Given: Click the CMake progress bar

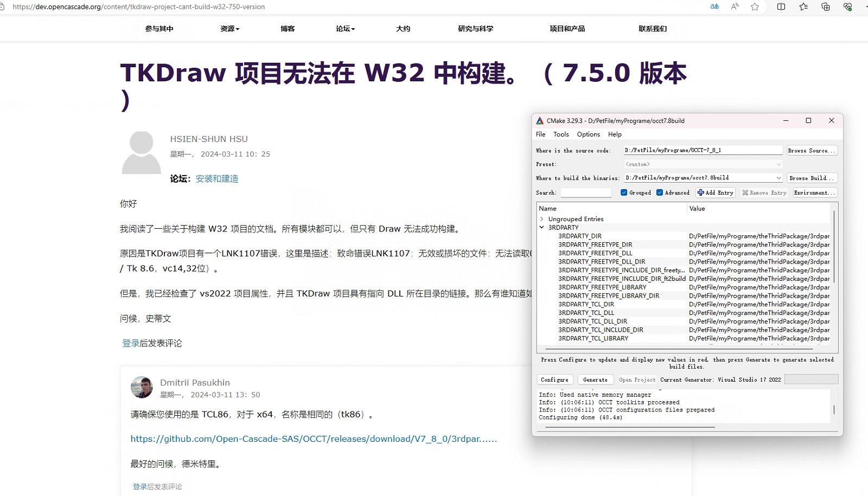Looking at the screenshot, I should click(811, 379).
